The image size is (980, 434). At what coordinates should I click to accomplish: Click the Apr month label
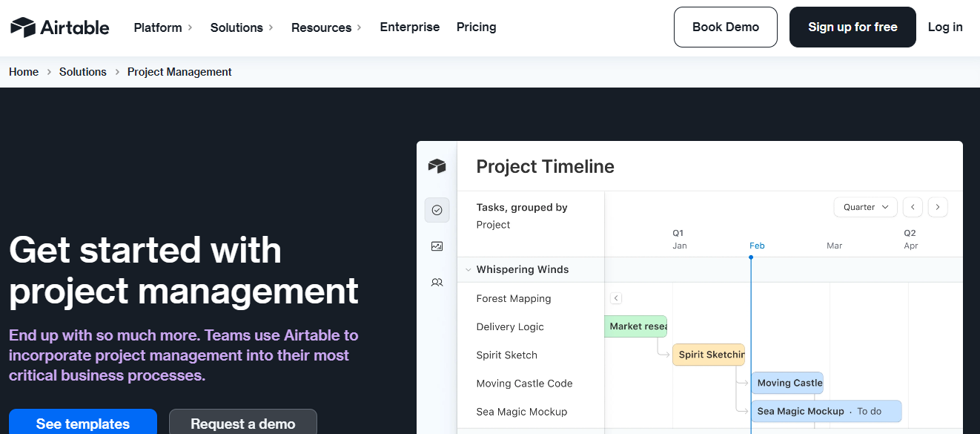click(x=911, y=246)
